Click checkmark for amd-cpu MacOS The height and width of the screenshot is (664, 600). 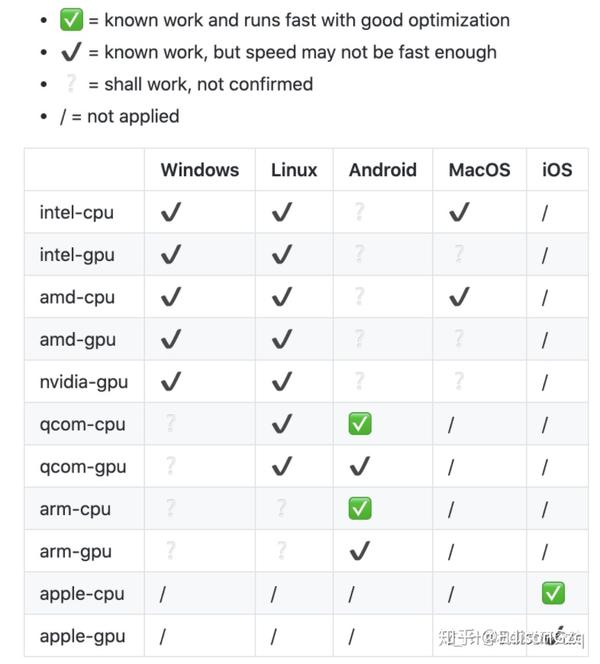pyautogui.click(x=459, y=296)
